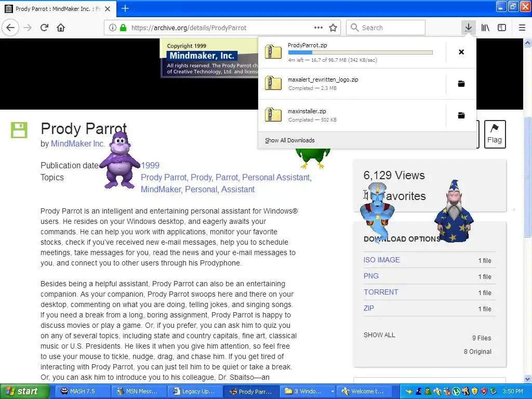Close the Prody Parrot browser tab
Viewport: 532px width, 399px height.
pyautogui.click(x=108, y=9)
